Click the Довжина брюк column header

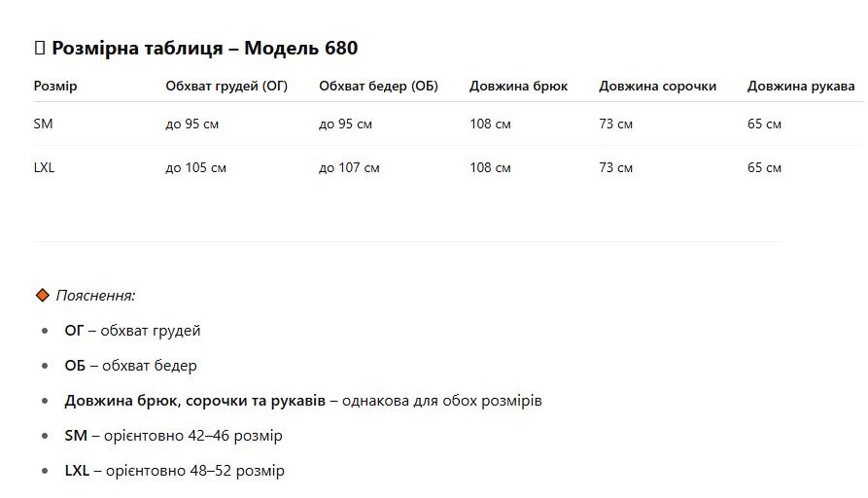point(519,86)
